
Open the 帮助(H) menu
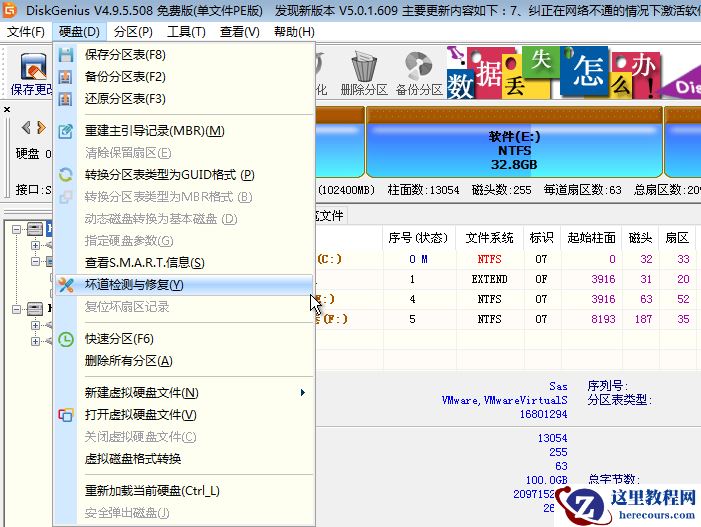(x=294, y=32)
